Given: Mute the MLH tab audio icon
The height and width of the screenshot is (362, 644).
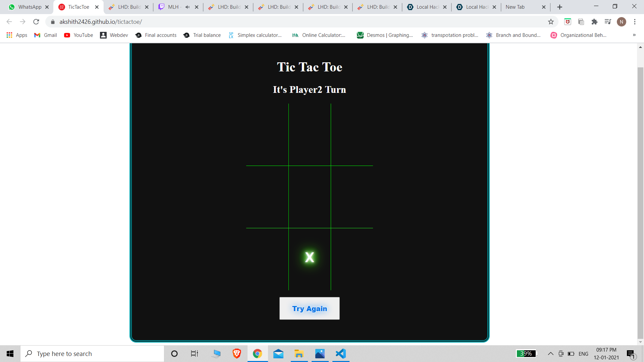Looking at the screenshot, I should pyautogui.click(x=187, y=7).
